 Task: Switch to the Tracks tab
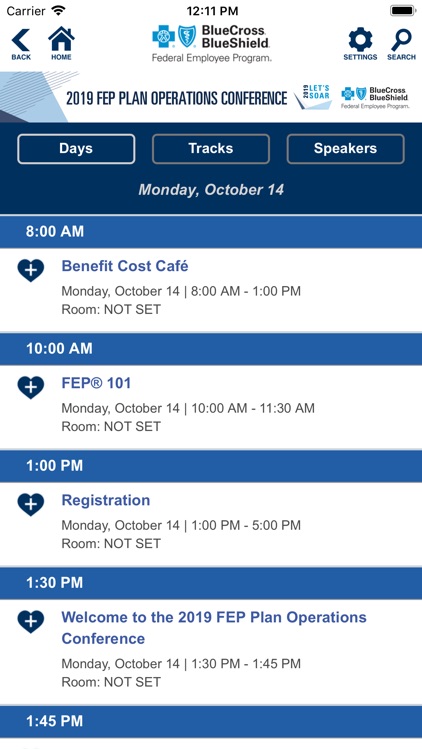pyautogui.click(x=211, y=149)
